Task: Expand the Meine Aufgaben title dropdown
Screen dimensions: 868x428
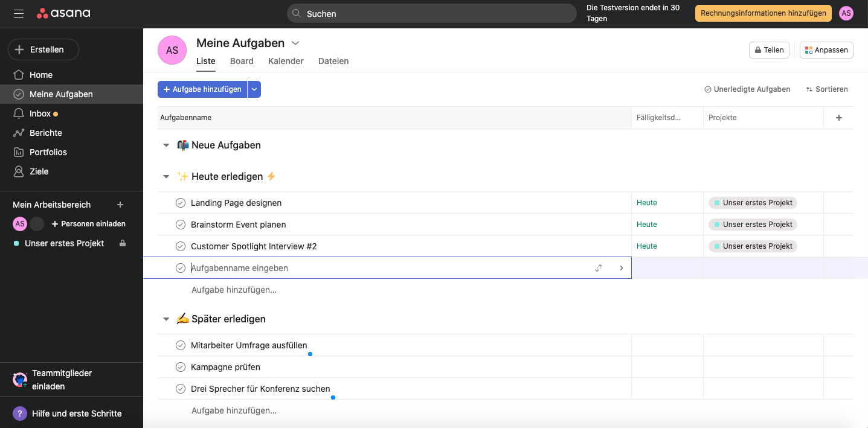Action: point(295,43)
